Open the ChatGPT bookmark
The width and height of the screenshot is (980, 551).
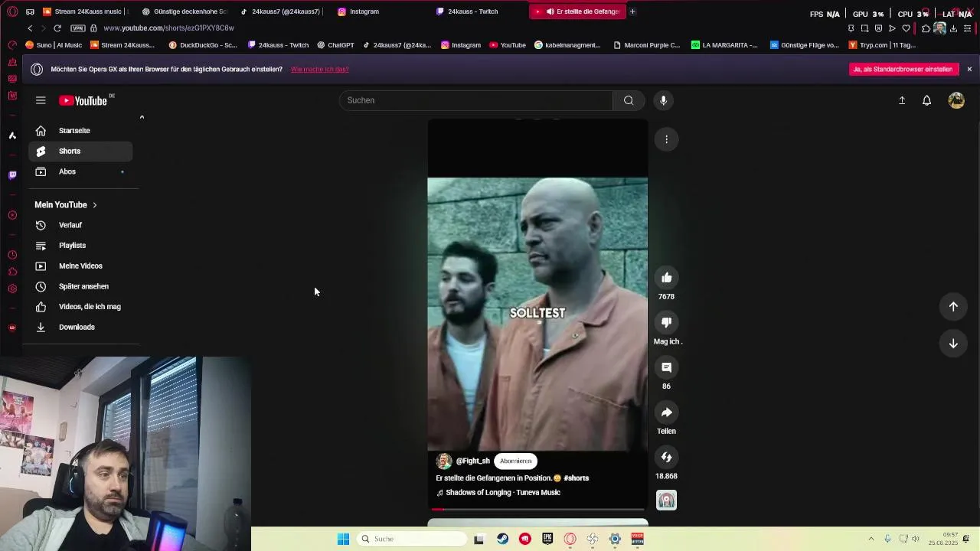(335, 45)
